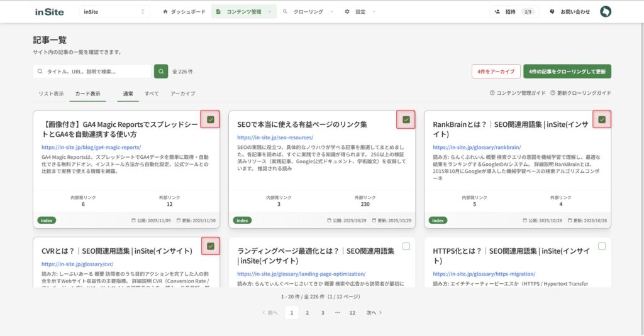
Task: Click the RankBrainとは card title
Action: click(x=511, y=129)
